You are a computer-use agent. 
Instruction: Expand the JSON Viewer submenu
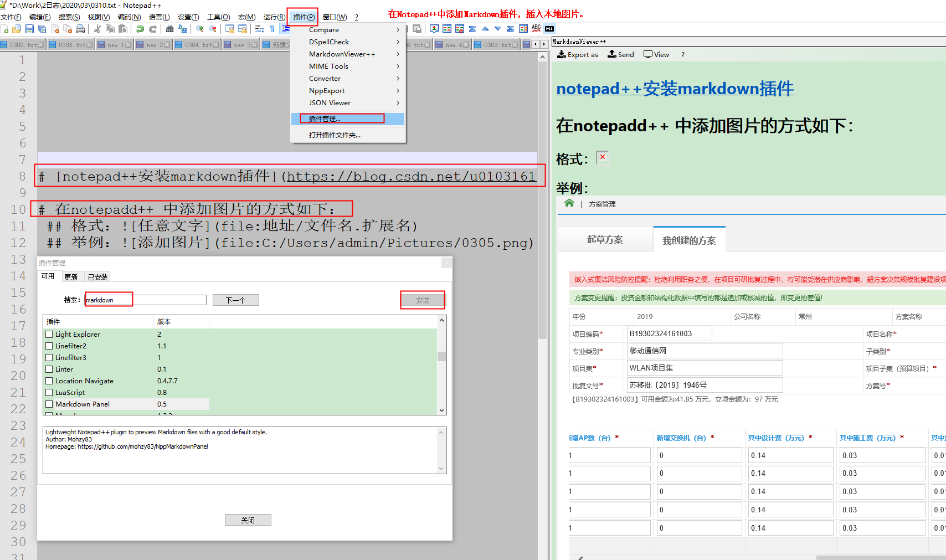pyautogui.click(x=330, y=102)
